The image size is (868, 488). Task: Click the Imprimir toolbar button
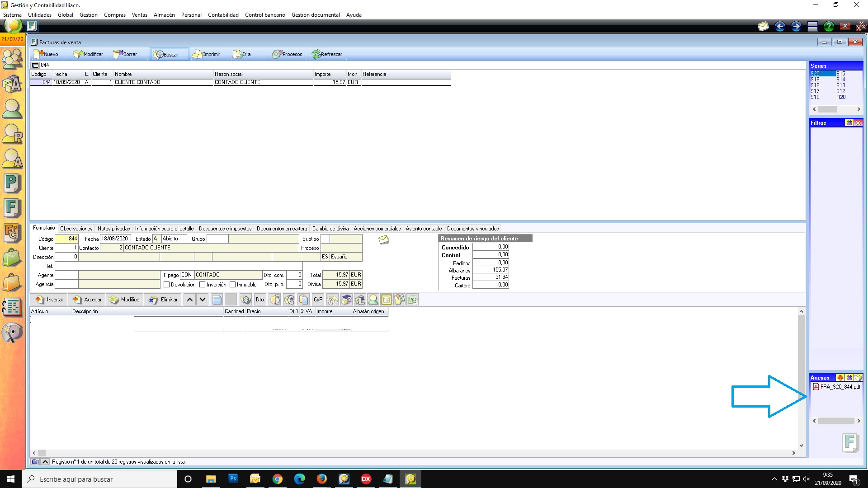(x=206, y=54)
